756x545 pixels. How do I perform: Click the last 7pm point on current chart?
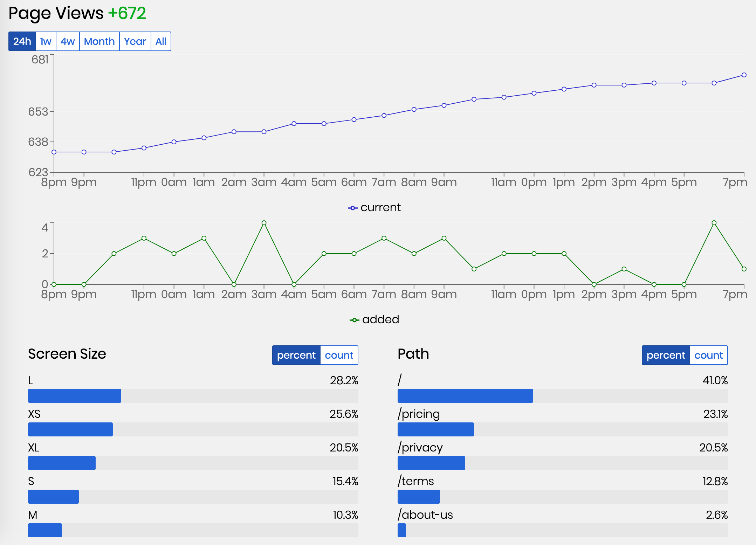(744, 75)
